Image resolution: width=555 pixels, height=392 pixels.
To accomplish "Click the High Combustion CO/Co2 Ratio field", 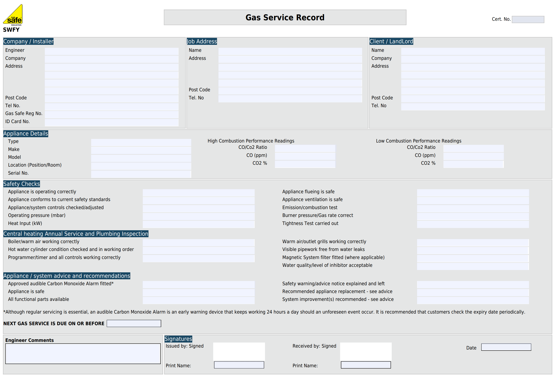I will coord(305,148).
